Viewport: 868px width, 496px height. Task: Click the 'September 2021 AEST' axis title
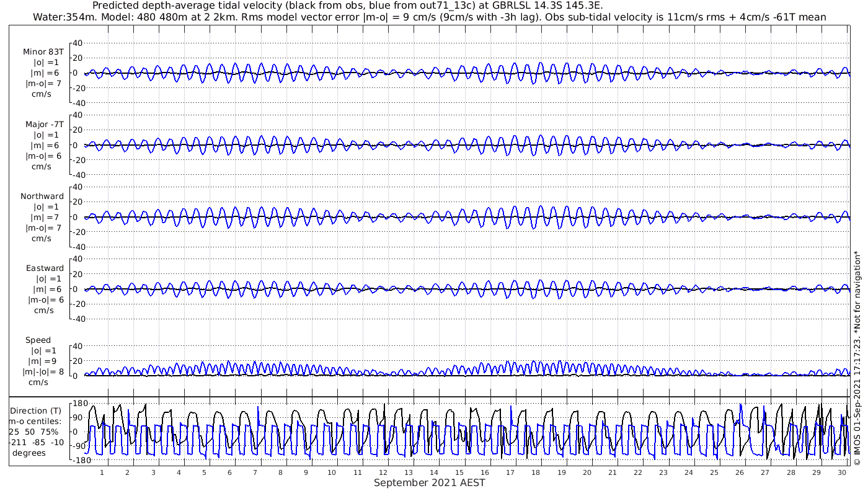pos(430,482)
